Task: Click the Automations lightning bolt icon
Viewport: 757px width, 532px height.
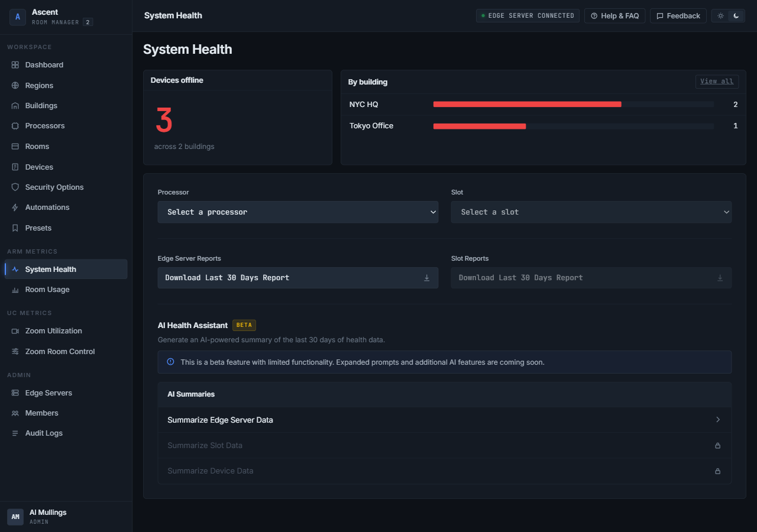Action: [15, 207]
